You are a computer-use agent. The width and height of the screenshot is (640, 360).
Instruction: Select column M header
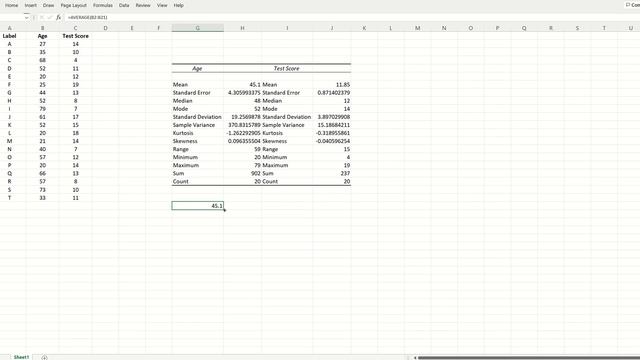[x=418, y=28]
